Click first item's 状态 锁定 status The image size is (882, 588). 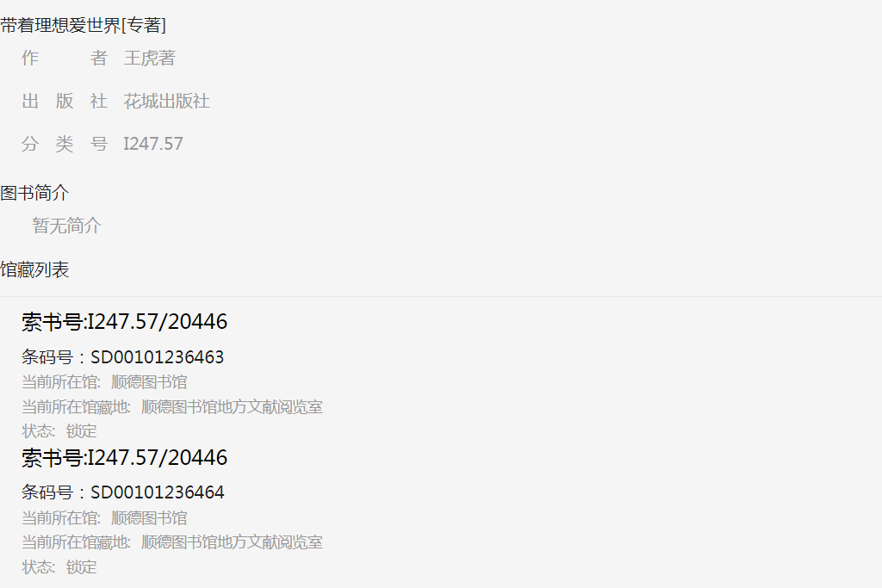pos(59,431)
